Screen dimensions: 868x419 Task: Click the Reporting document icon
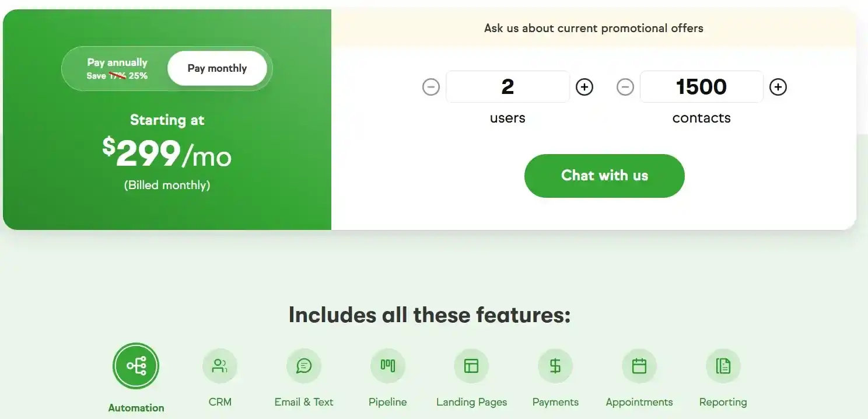(723, 366)
